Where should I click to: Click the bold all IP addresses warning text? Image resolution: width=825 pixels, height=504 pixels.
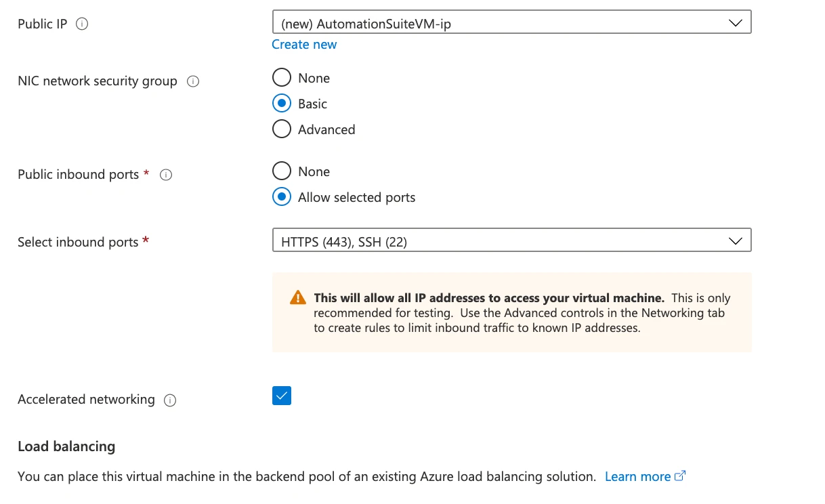(x=489, y=298)
